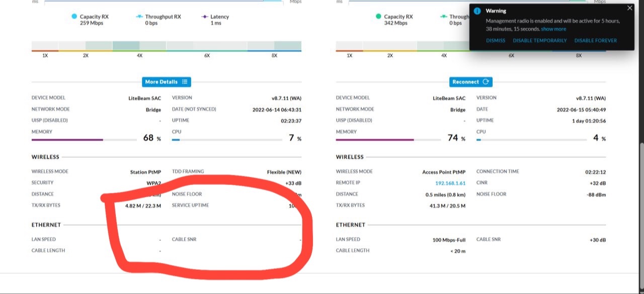Click the blue info icon in Warning popup
644x294 pixels.
point(477,11)
